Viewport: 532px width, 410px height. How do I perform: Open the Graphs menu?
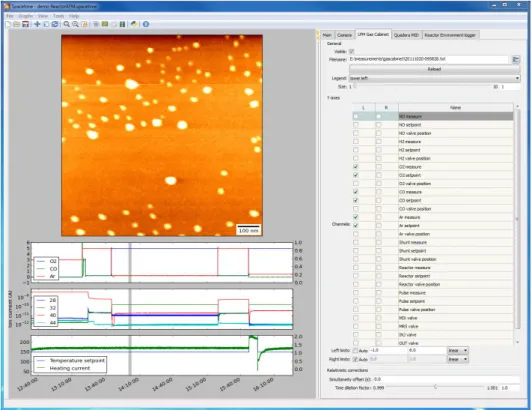26,16
